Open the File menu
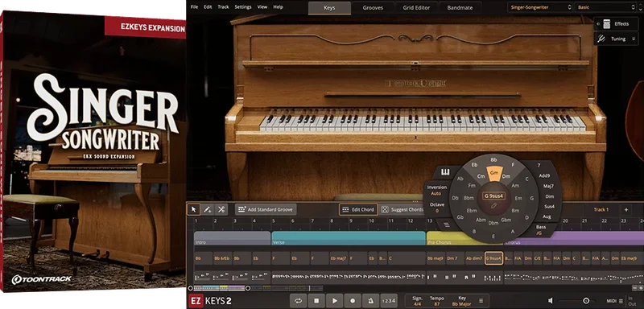Screen dimensions: 644x309 coord(194,7)
